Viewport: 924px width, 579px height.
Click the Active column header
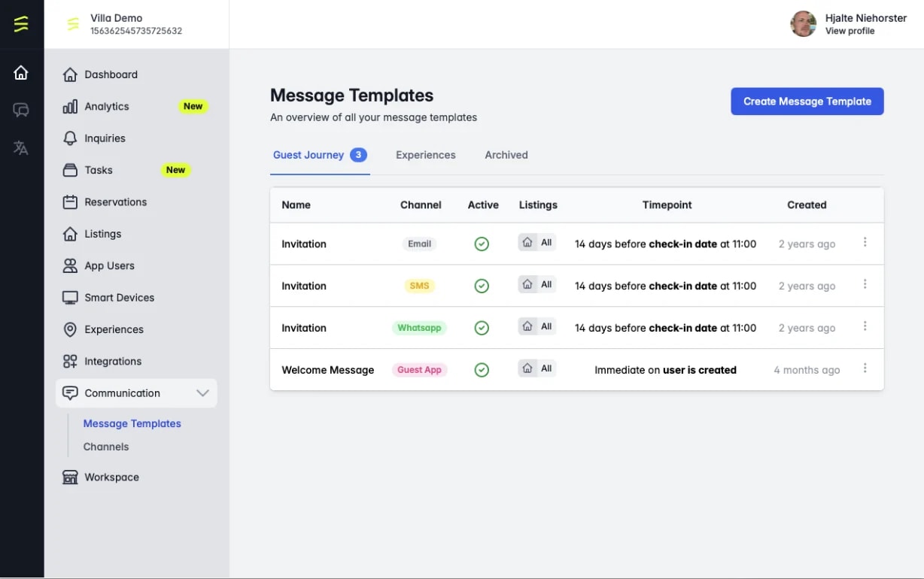pyautogui.click(x=483, y=205)
